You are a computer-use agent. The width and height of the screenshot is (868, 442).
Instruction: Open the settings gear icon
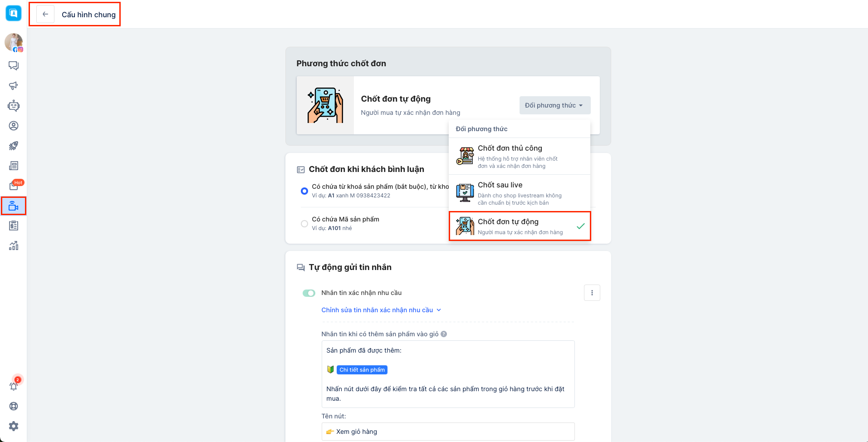click(x=14, y=426)
